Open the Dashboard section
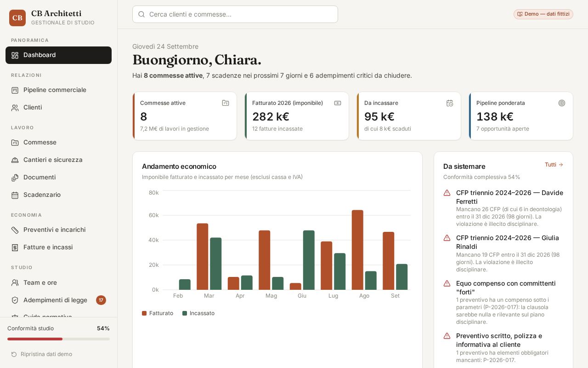Image resolution: width=588 pixels, height=368 pixels. point(58,55)
